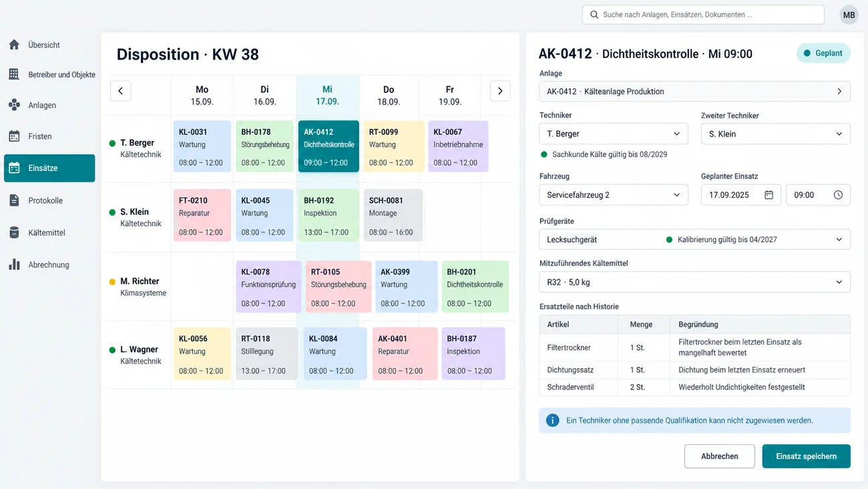Open Abrechnung in the sidebar
The image size is (868, 489).
point(49,265)
